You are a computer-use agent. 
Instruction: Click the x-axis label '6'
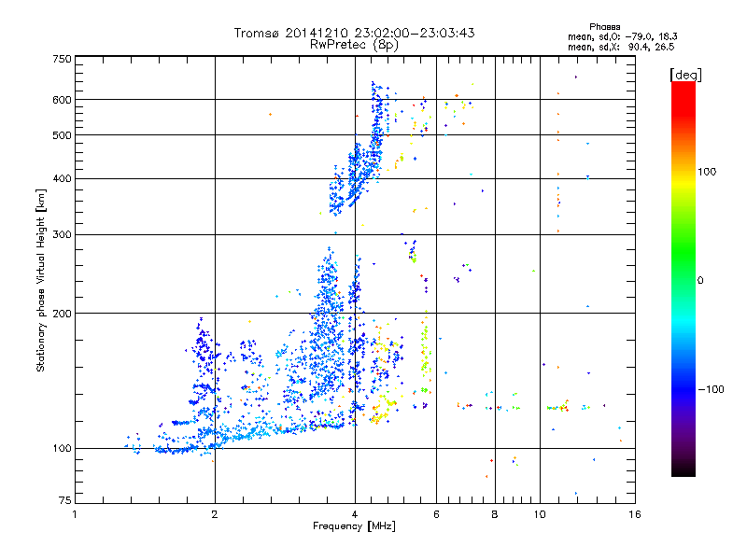click(436, 514)
